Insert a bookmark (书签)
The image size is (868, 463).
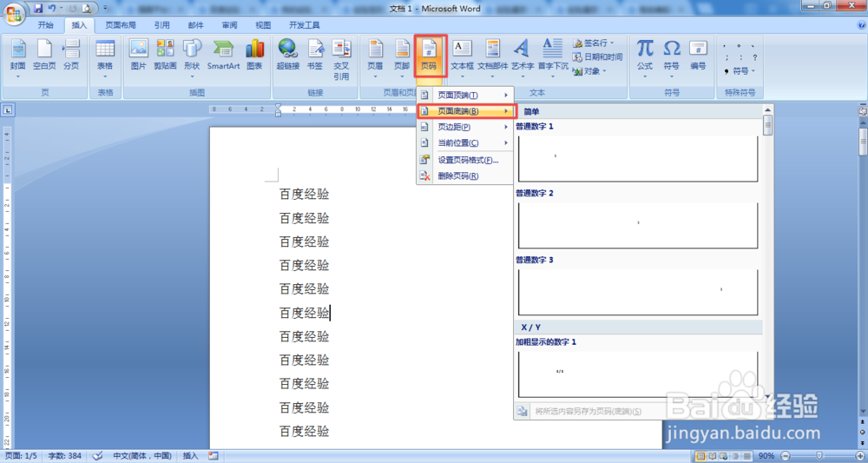coord(315,56)
